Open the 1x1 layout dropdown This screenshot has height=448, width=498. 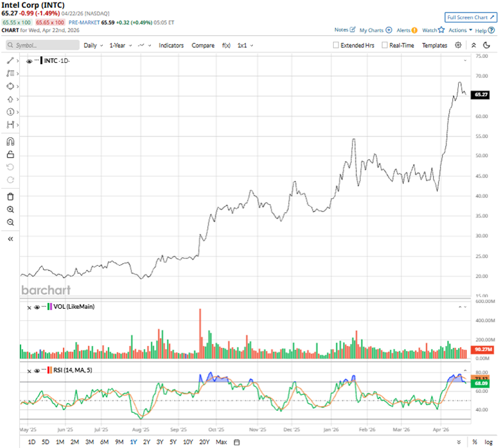click(245, 46)
